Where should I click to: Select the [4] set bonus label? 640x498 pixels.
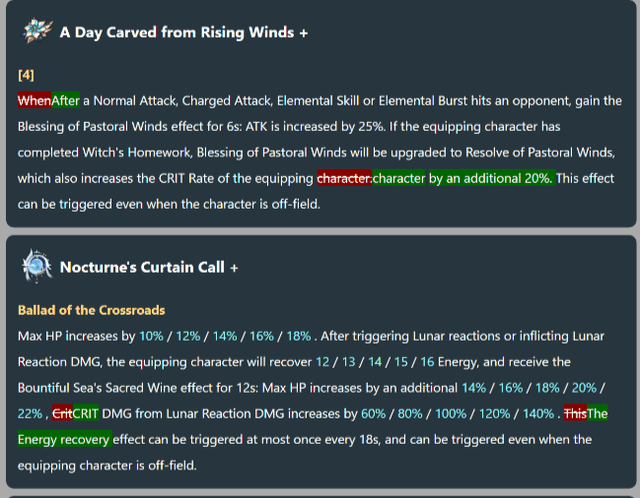tap(26, 75)
